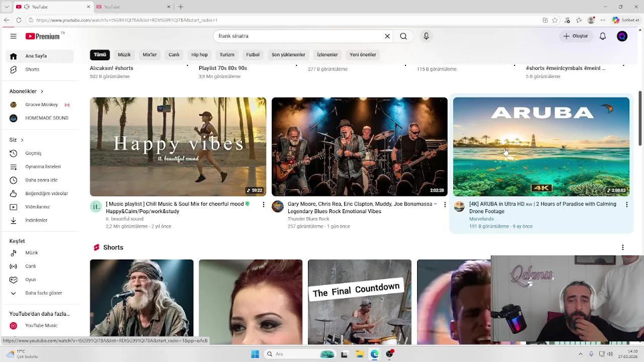The height and width of the screenshot is (362, 644).
Task: Open more options for Gary Moore video
Action: tap(445, 205)
